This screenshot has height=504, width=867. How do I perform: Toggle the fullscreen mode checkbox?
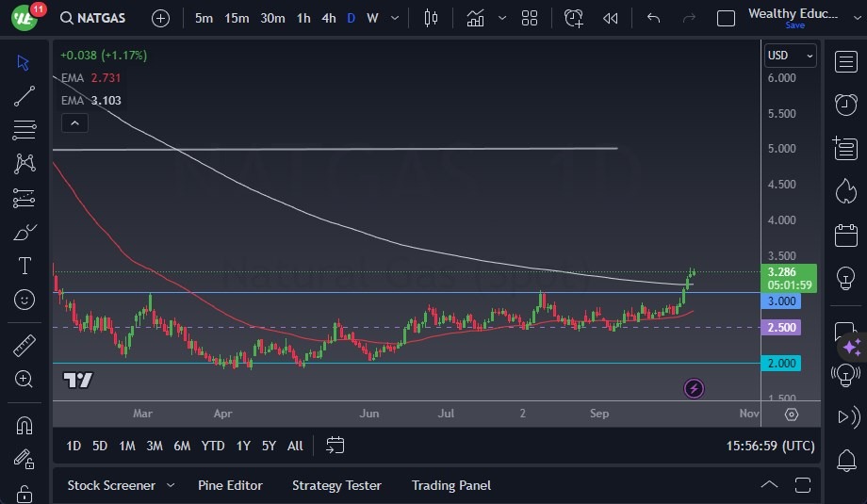[x=726, y=18]
